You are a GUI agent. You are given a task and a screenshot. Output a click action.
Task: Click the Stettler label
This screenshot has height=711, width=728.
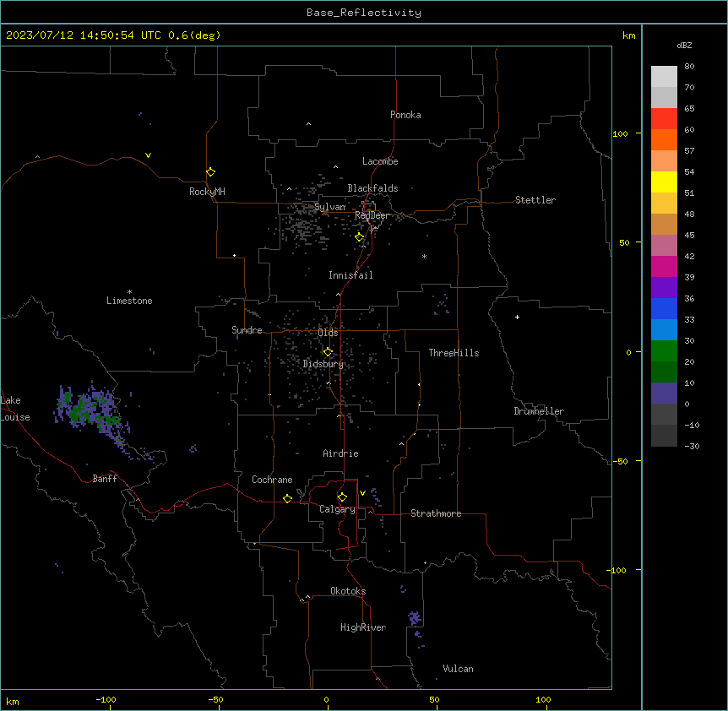tap(535, 200)
